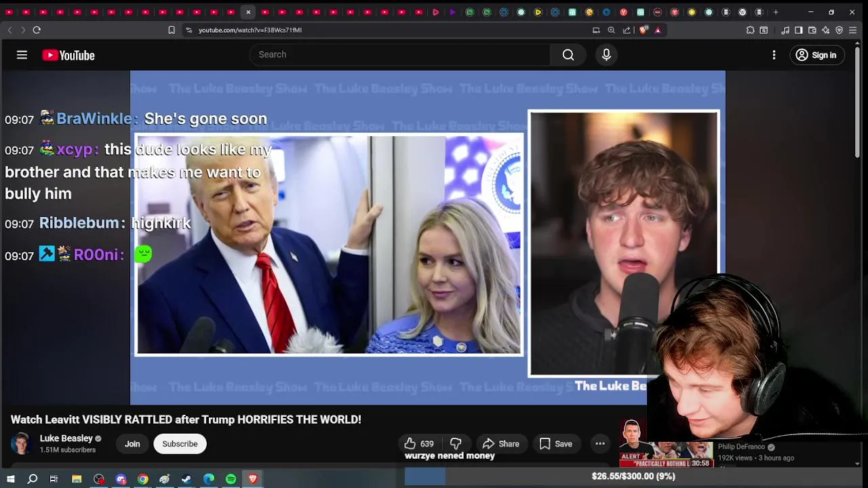
Task: Open Steam from the taskbar
Action: pyautogui.click(x=186, y=479)
